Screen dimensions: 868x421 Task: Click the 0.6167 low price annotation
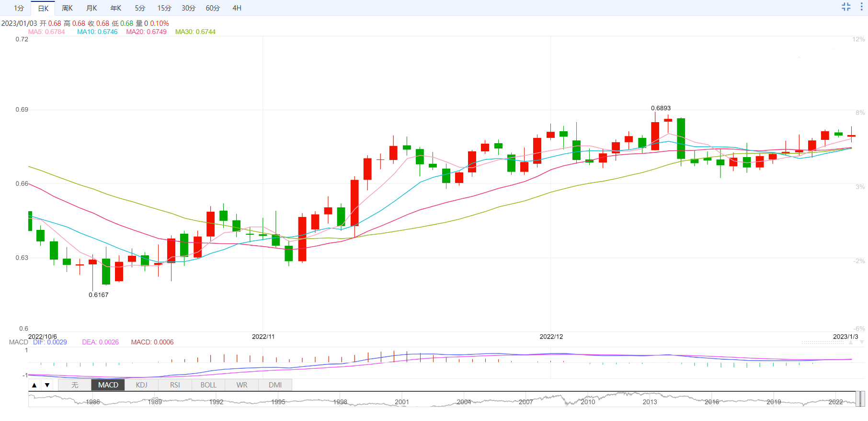click(x=98, y=295)
